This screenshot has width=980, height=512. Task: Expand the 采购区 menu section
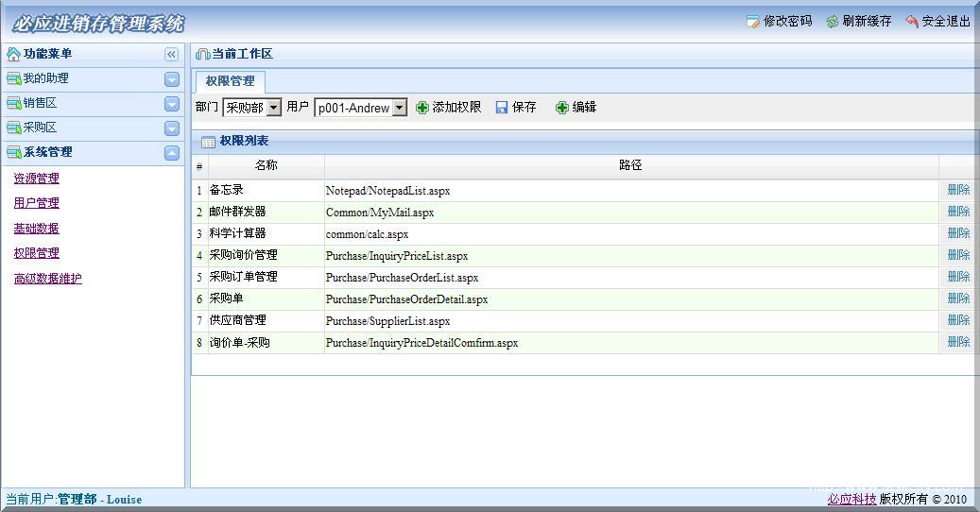click(x=171, y=128)
